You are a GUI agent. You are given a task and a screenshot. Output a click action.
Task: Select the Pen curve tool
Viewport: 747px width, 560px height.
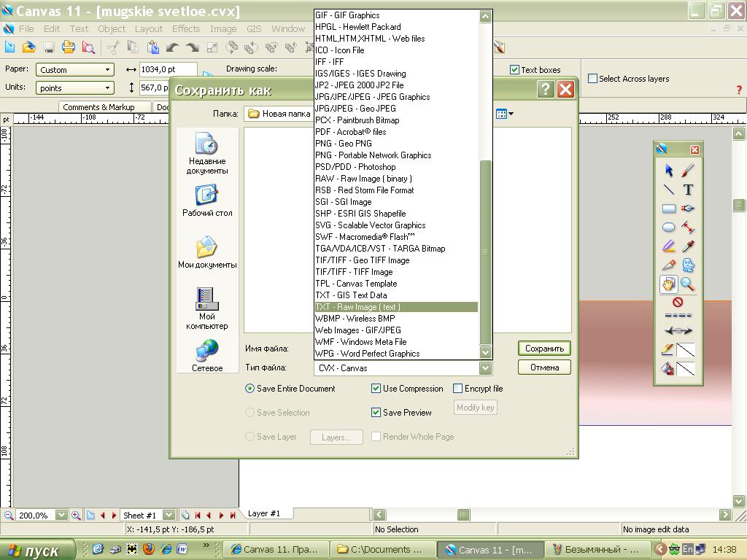[x=688, y=208]
